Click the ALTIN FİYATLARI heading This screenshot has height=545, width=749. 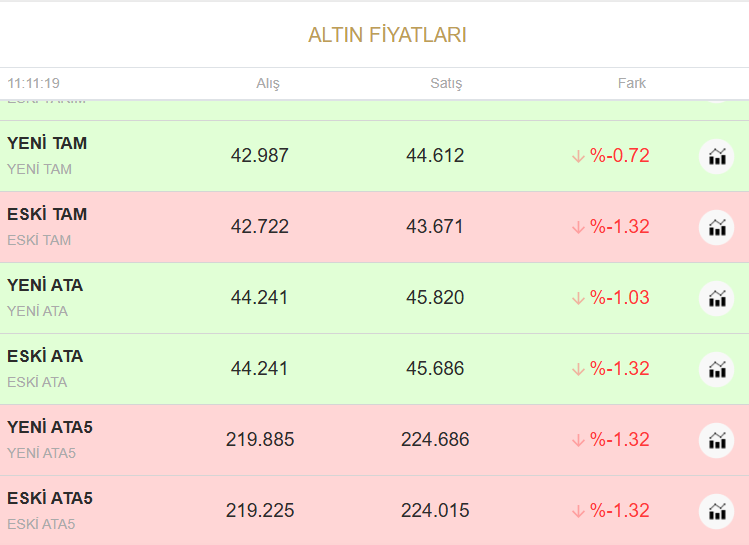pyautogui.click(x=387, y=35)
